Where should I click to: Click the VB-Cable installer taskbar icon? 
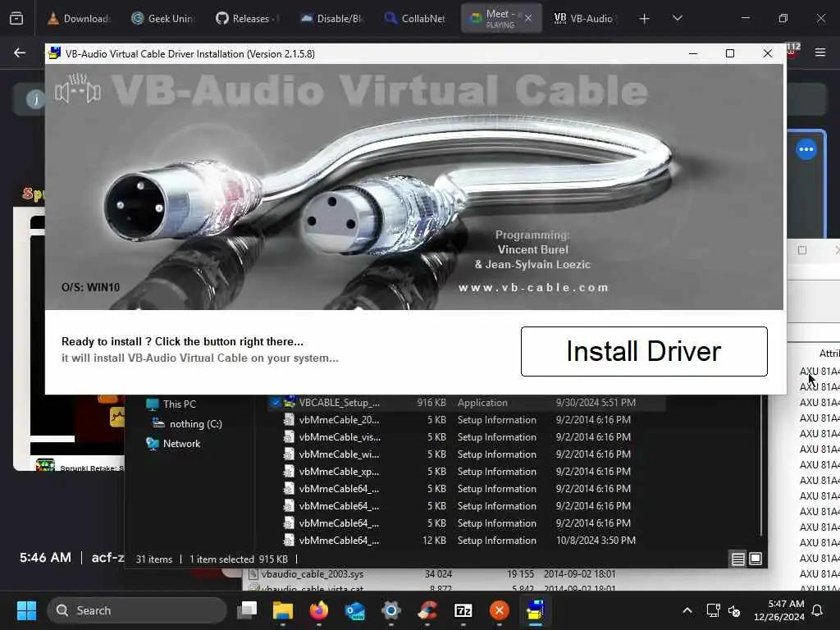[x=535, y=610]
